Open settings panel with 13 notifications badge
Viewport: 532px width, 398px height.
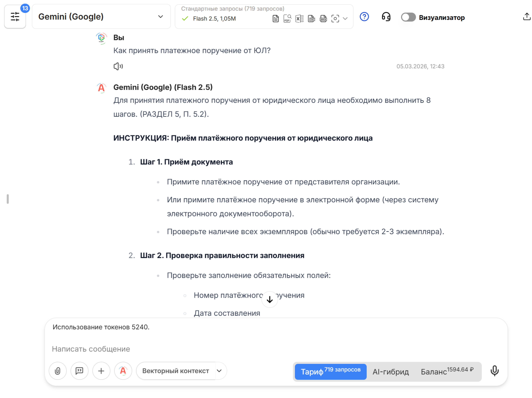click(15, 17)
